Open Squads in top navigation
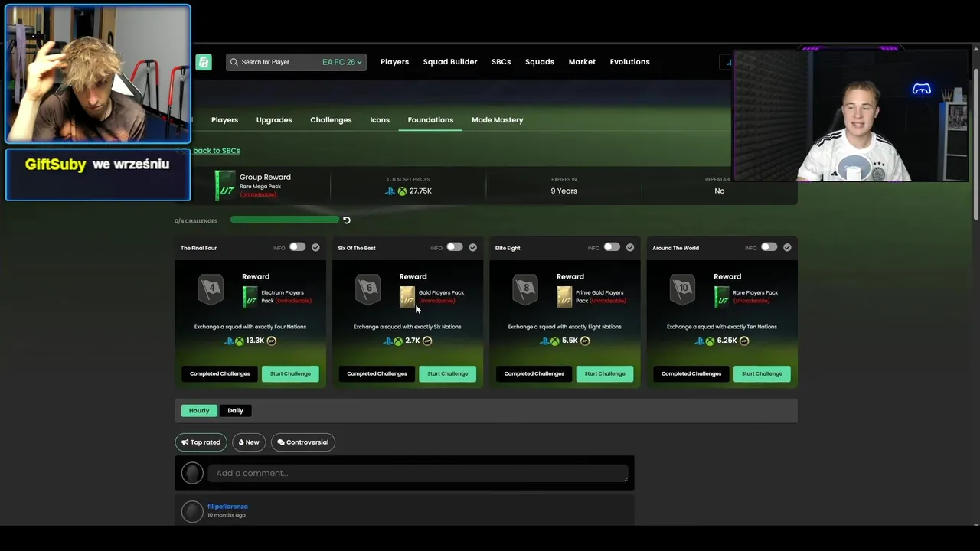This screenshot has height=551, width=980. 540,62
